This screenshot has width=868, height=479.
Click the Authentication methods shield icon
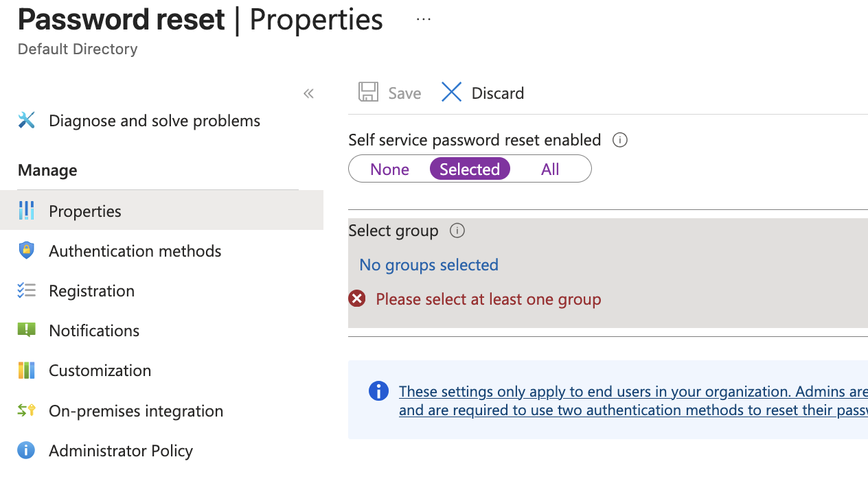(x=26, y=250)
